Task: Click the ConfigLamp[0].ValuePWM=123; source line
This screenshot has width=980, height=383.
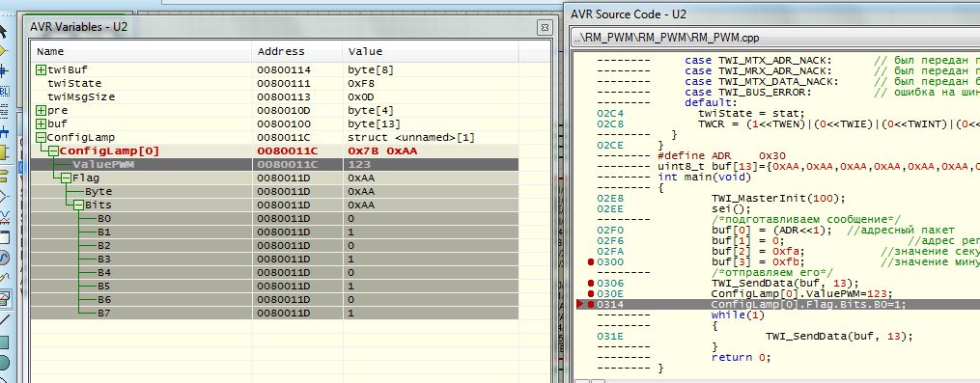Action: (x=802, y=293)
